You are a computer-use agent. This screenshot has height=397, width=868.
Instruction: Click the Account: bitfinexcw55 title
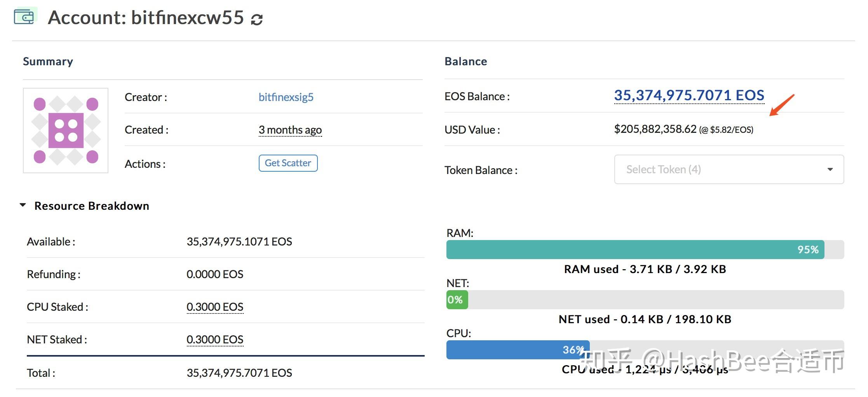pos(146,17)
